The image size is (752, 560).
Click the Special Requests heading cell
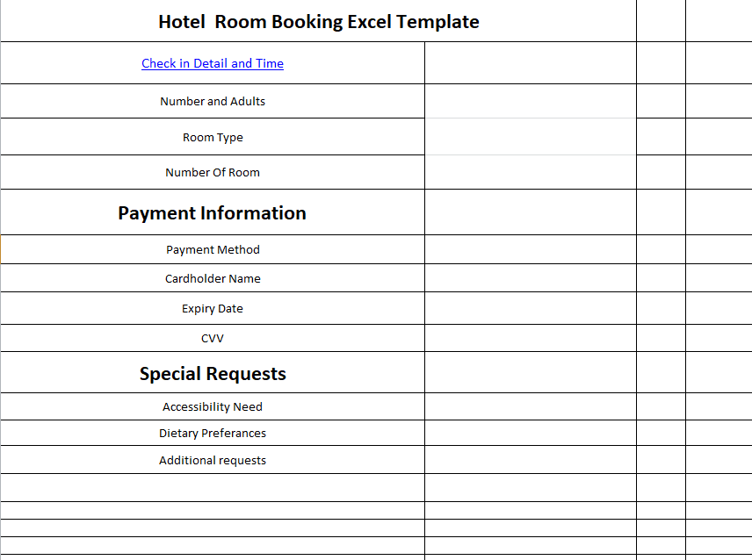click(213, 374)
